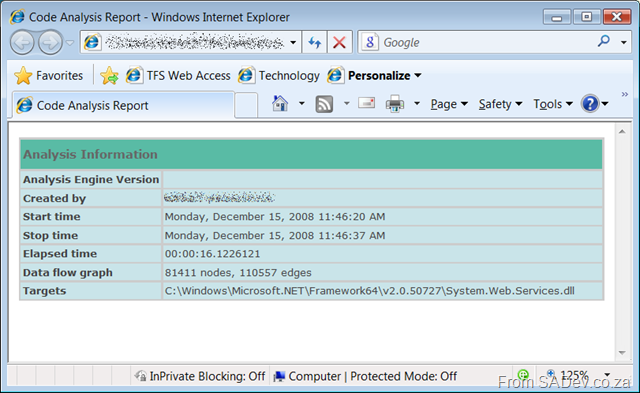Viewport: 640px width, 393px height.
Task: Click the RSS Feeds icon
Action: point(324,104)
